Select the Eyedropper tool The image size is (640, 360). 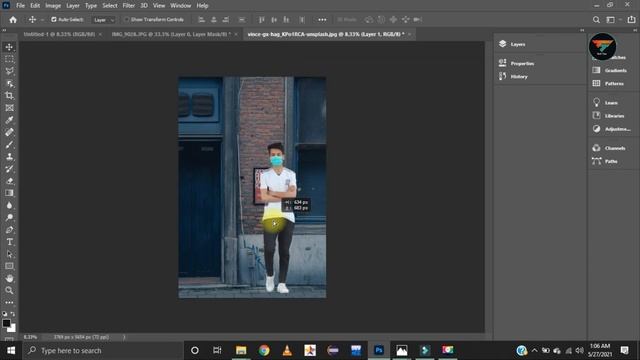click(9, 120)
